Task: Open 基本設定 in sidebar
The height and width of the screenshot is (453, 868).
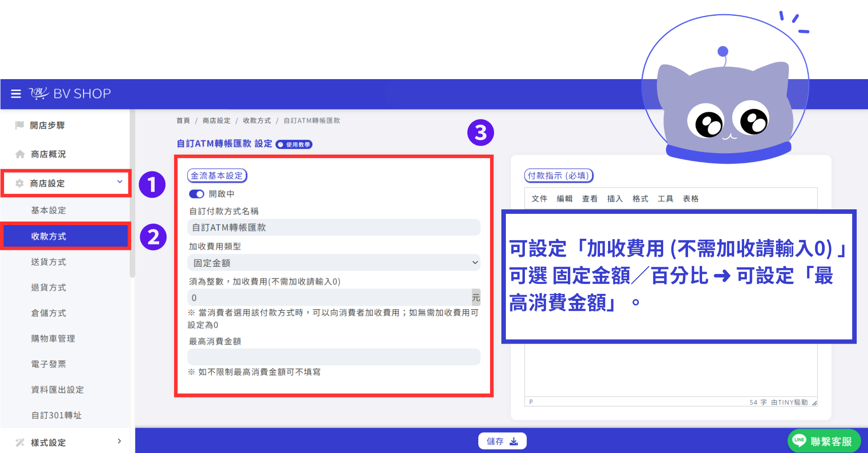Action: coord(48,210)
